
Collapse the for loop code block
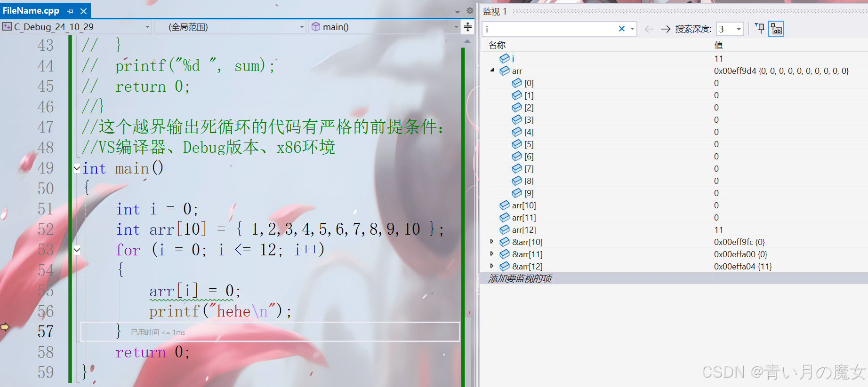[77, 250]
